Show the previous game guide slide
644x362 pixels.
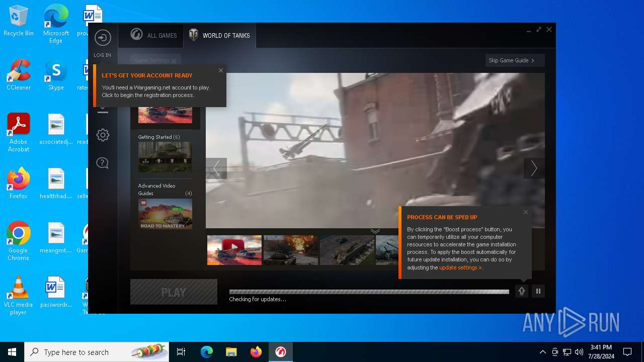(x=216, y=168)
